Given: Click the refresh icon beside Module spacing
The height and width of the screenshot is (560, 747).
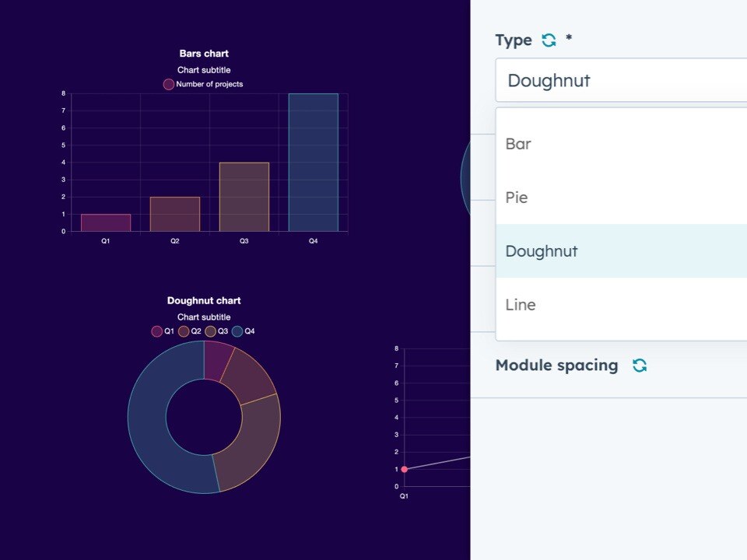Looking at the screenshot, I should [640, 365].
